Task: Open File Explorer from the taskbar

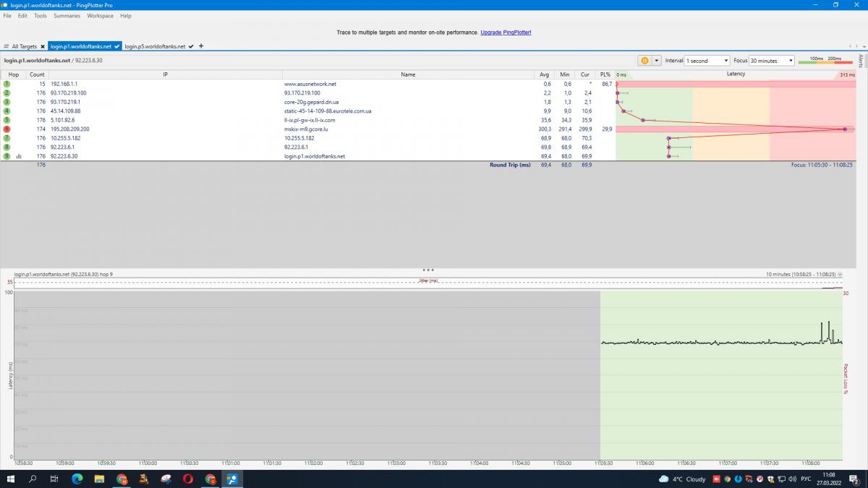Action: (x=100, y=479)
